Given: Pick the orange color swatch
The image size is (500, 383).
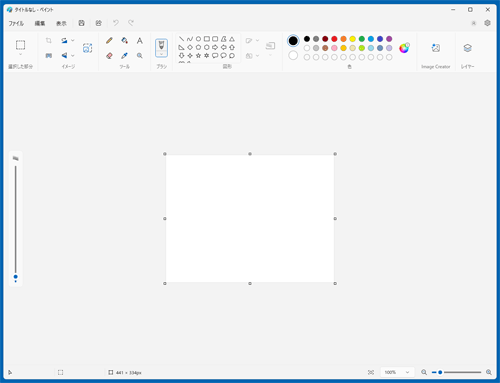Looking at the screenshot, I should (343, 39).
